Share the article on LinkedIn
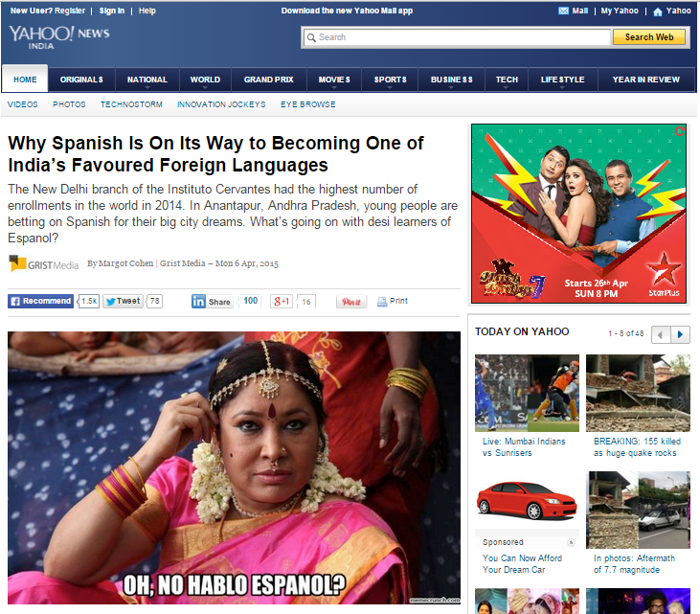 212,301
